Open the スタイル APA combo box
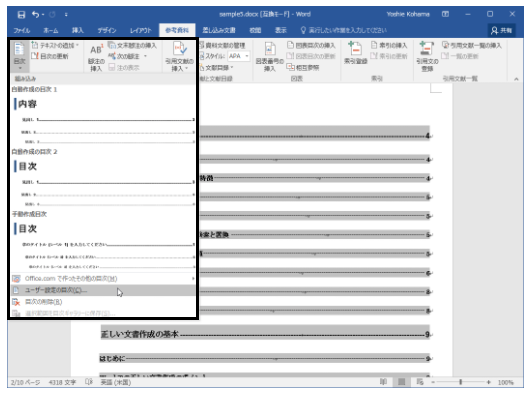The image size is (531, 396). click(x=238, y=56)
